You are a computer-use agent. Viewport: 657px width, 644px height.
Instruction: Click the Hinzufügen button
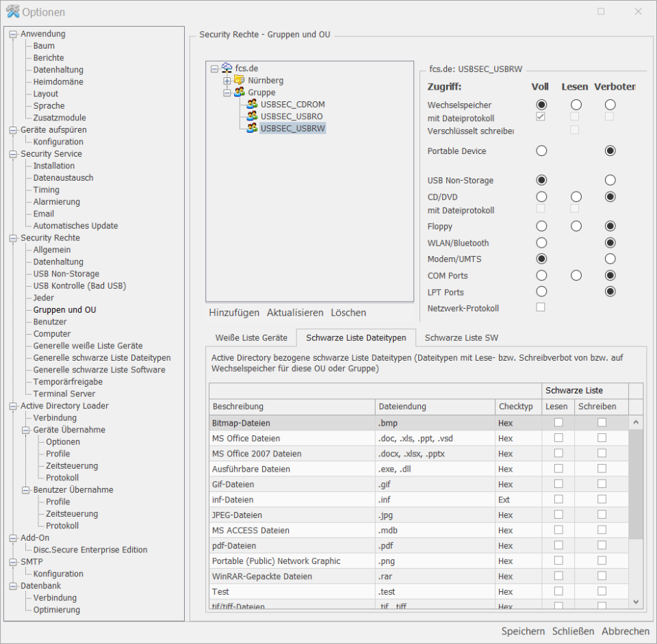click(234, 313)
